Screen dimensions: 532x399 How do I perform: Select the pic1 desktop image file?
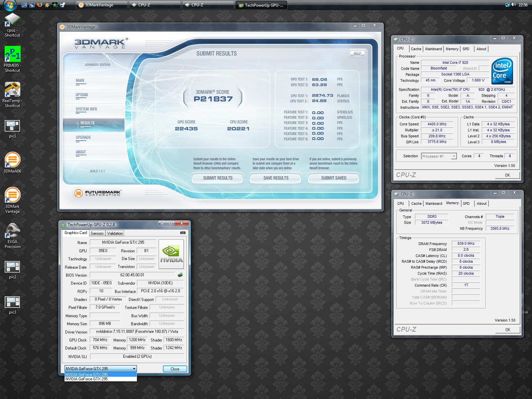coord(12,129)
